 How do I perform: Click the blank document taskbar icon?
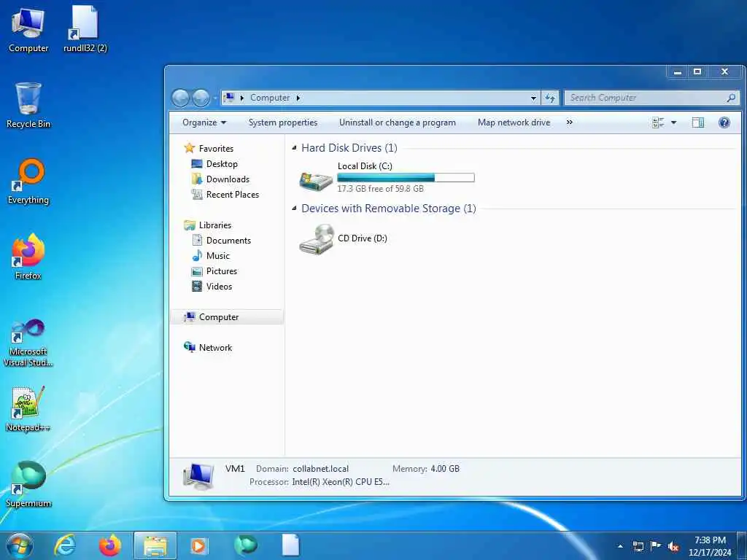coord(290,545)
